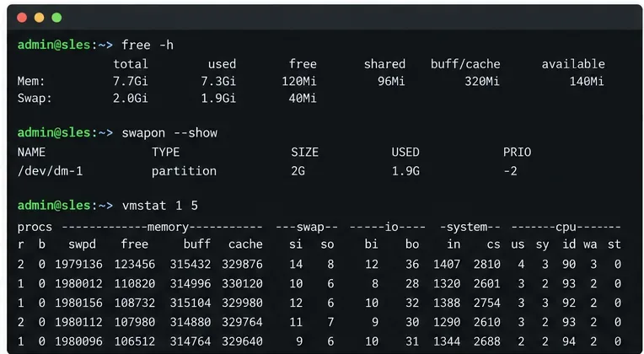Select the swap size value 2G
This screenshot has height=354, width=644.
click(298, 171)
